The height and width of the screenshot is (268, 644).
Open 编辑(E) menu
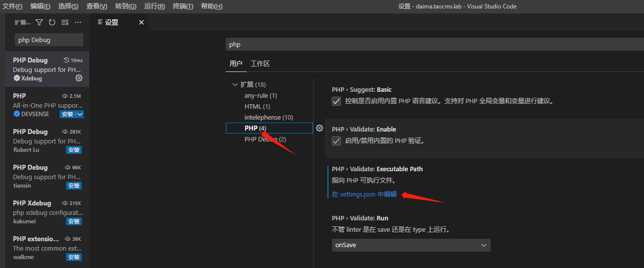(40, 6)
